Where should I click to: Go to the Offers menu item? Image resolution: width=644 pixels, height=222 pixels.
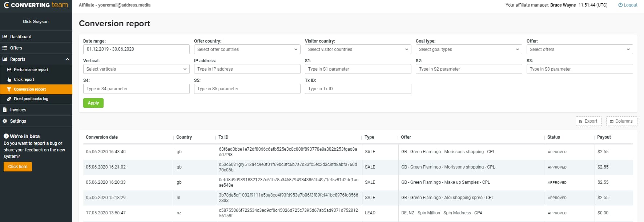[36, 48]
